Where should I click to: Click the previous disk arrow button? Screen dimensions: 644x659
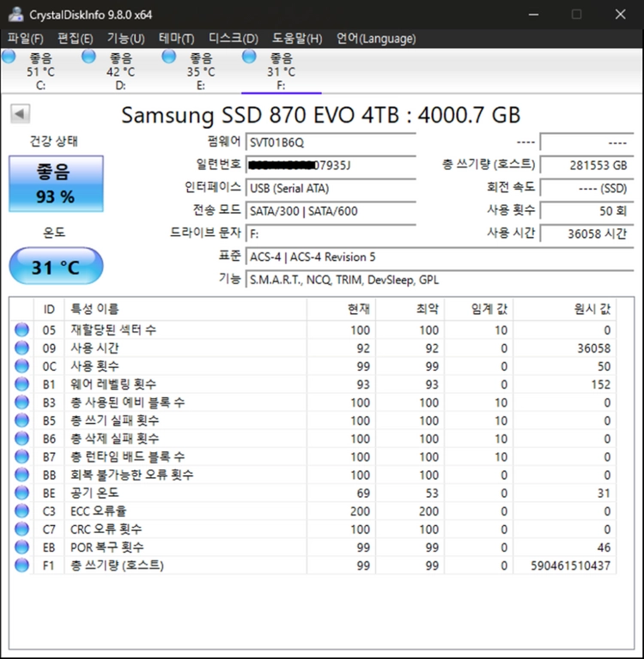20,113
